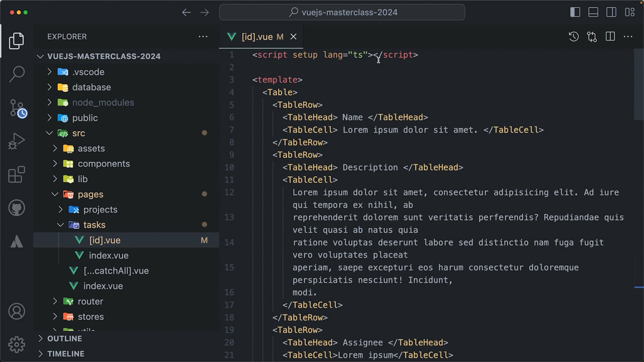Screen dimensions: 644x362
Task: Toggle the bottom panel layout button
Action: tap(593, 12)
